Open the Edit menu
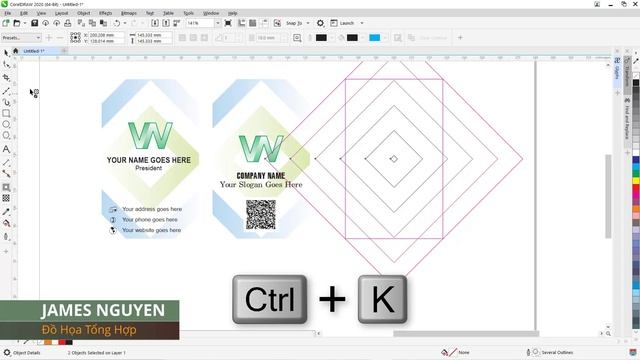640x360 pixels. 24,13
